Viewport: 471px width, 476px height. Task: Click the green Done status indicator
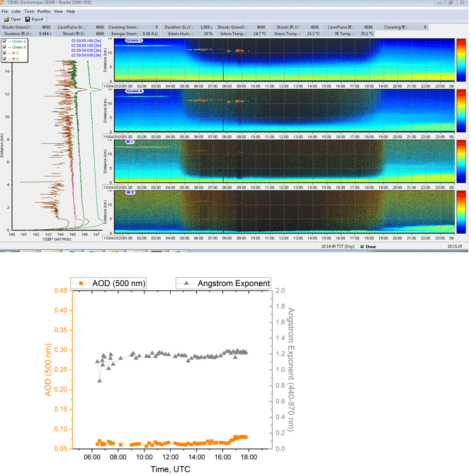click(x=362, y=247)
